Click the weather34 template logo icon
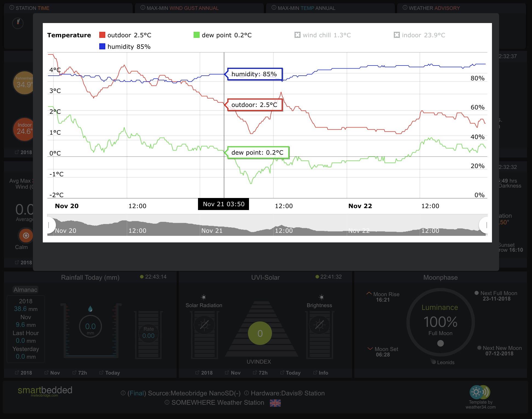532x419 pixels. coord(480,392)
